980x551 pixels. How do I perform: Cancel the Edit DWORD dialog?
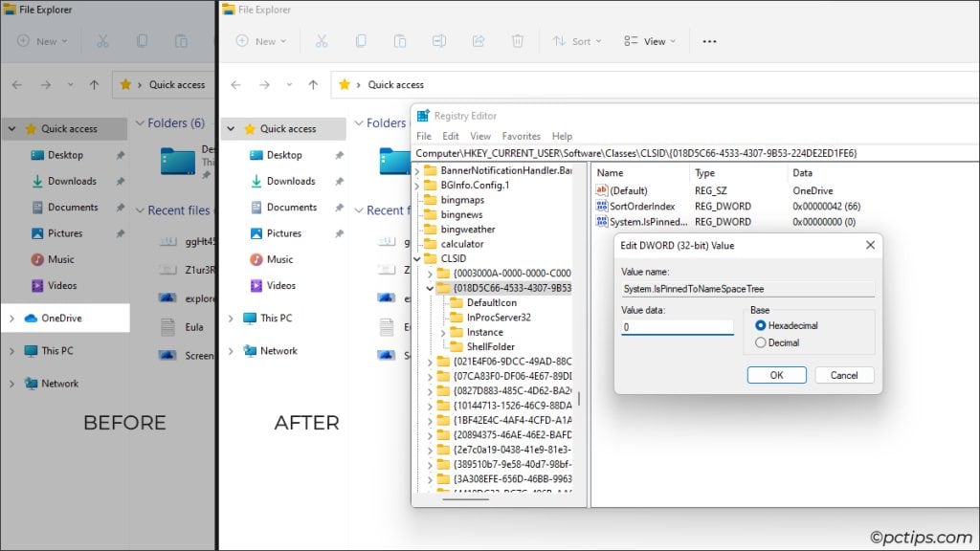point(844,374)
